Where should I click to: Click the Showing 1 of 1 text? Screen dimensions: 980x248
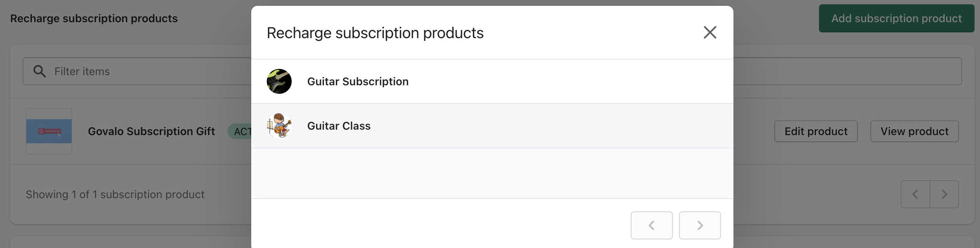(x=115, y=194)
